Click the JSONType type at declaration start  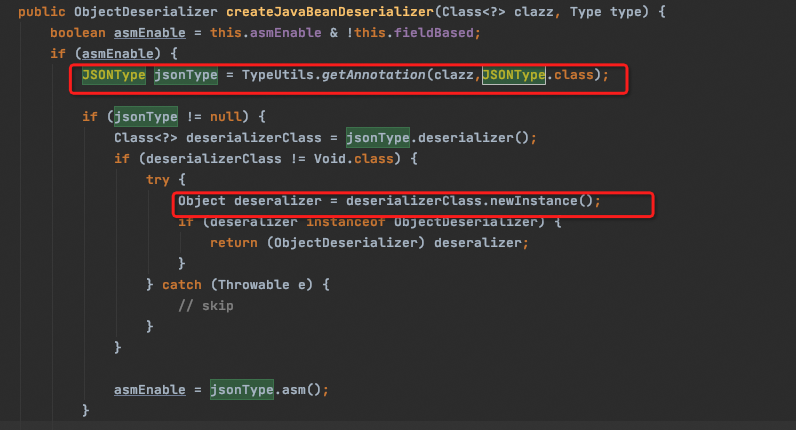tap(114, 75)
